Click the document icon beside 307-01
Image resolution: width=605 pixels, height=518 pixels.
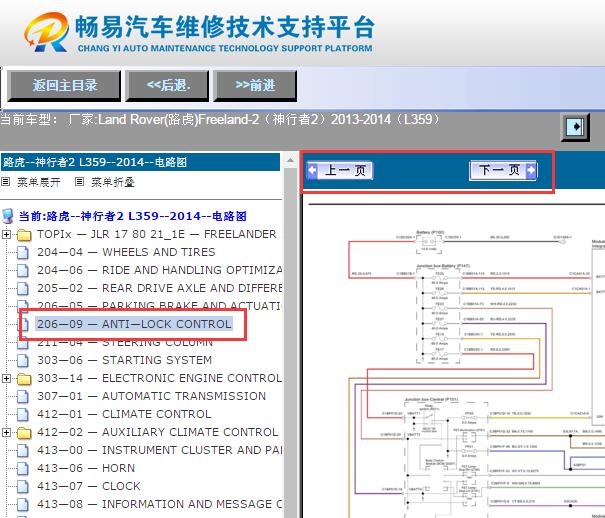(x=23, y=397)
